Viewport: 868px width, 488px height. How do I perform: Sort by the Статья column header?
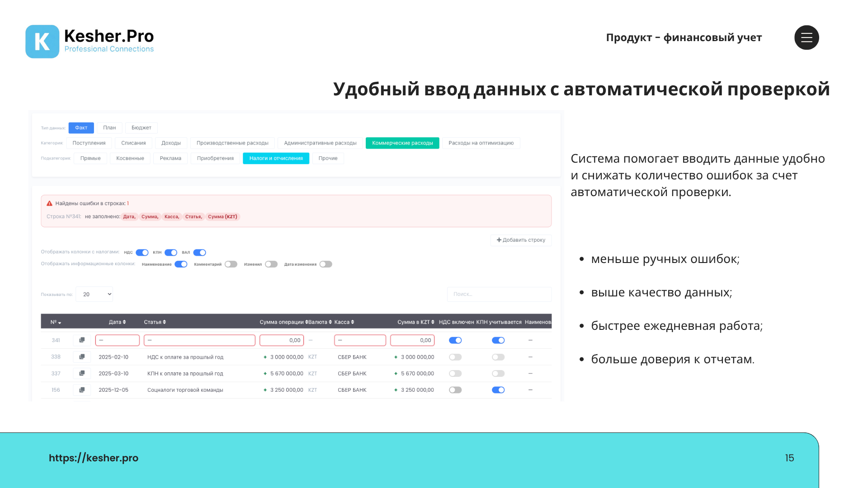(x=155, y=322)
